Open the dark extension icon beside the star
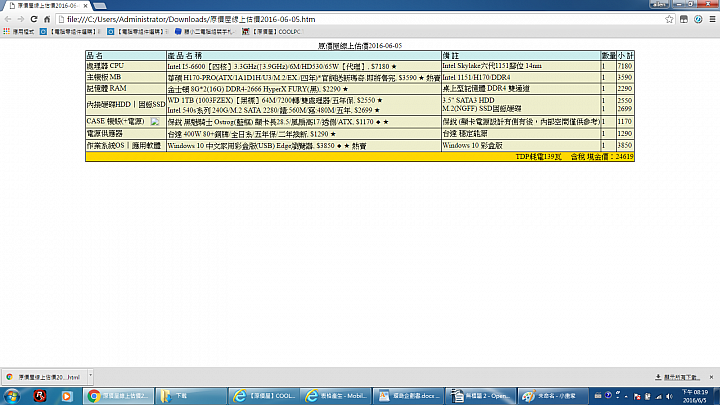The height and width of the screenshot is (405, 720). pos(684,19)
